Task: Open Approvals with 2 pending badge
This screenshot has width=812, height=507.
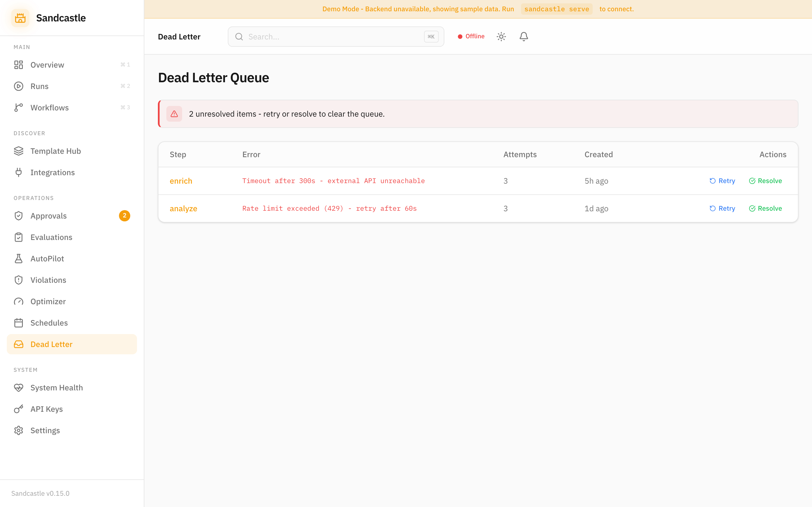Action: (49, 215)
